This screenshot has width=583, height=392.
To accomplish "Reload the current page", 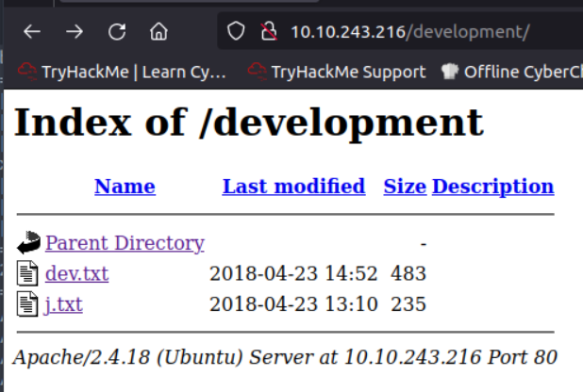I will pos(116,32).
